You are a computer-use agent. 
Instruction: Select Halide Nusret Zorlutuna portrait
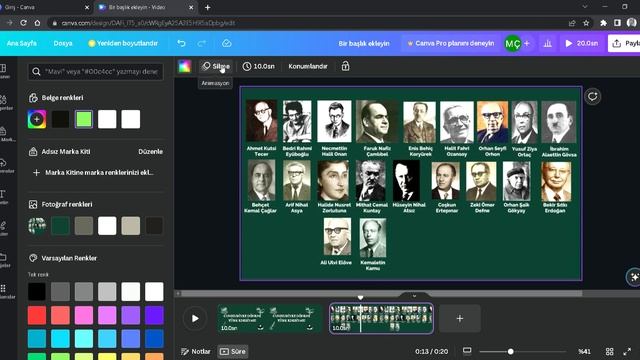pyautogui.click(x=333, y=180)
